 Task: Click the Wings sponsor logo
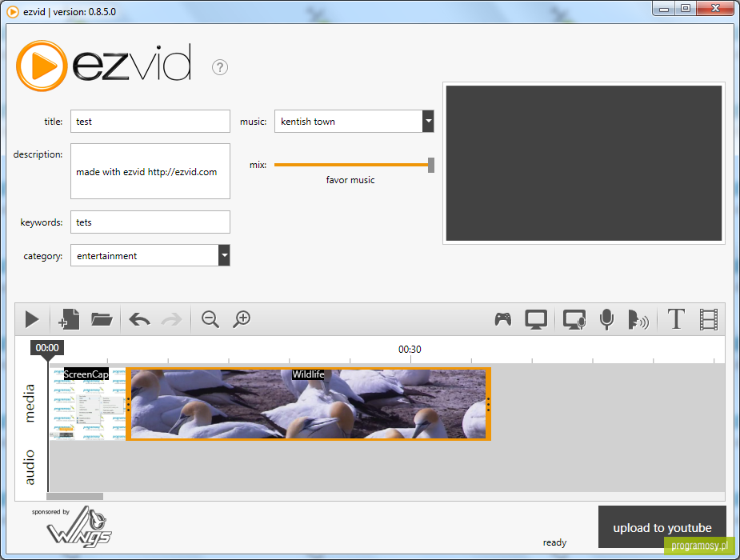click(79, 527)
